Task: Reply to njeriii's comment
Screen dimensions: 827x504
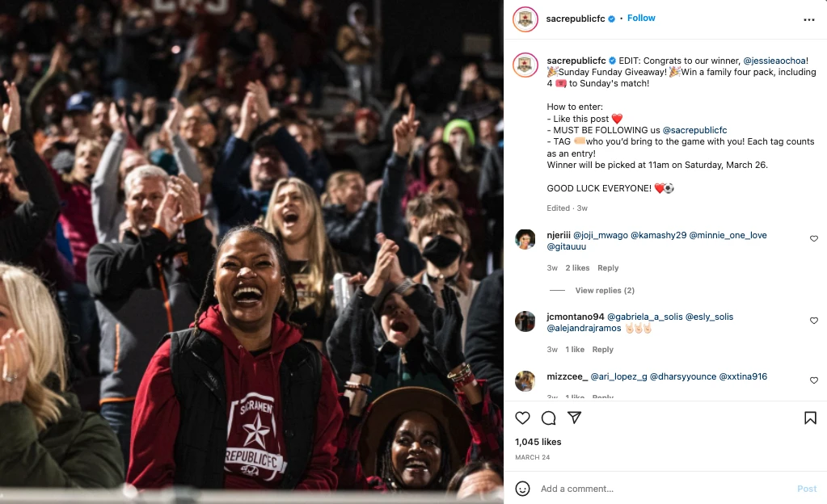Action: (x=608, y=268)
